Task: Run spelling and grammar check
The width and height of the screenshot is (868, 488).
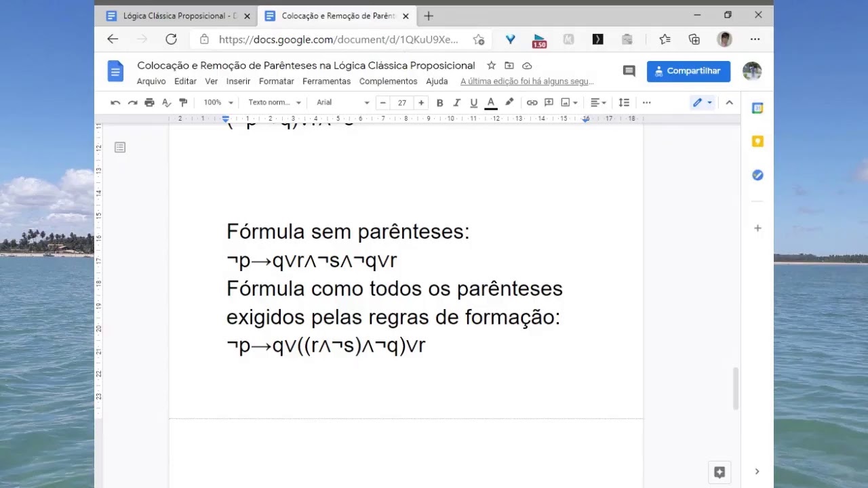Action: click(x=166, y=102)
